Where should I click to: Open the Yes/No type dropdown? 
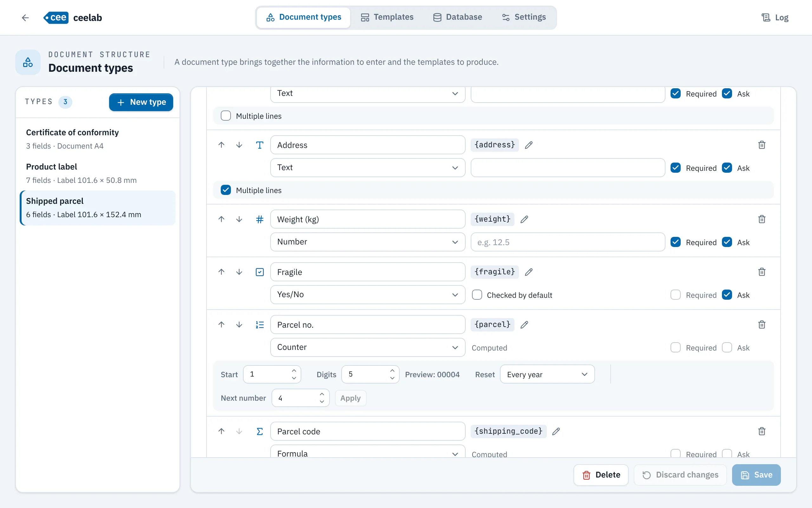pos(367,295)
